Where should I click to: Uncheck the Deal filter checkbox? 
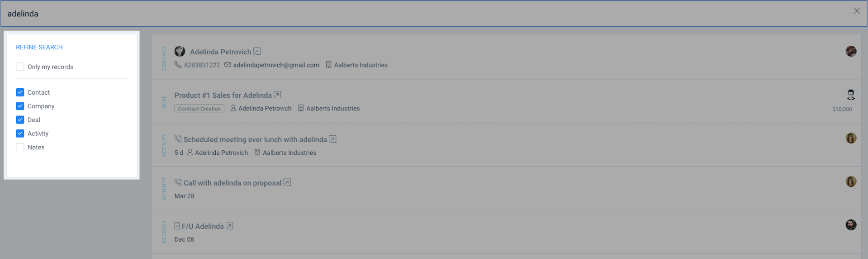pos(20,120)
